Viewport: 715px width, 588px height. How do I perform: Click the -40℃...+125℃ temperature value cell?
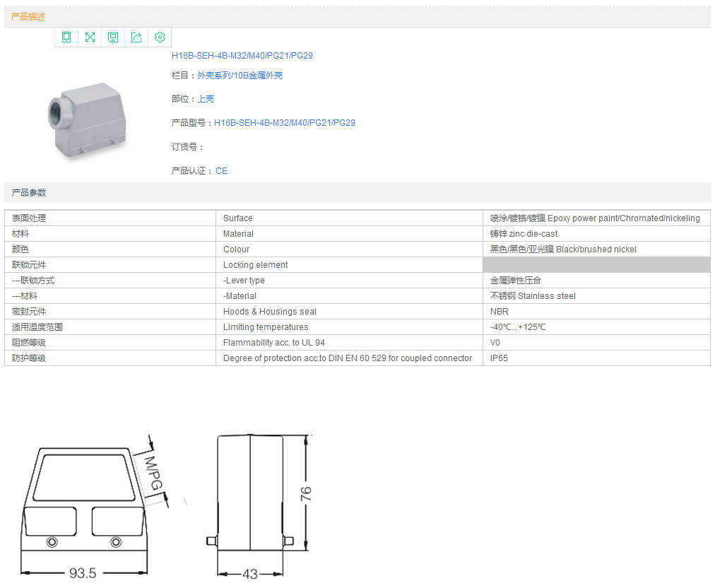[518, 327]
